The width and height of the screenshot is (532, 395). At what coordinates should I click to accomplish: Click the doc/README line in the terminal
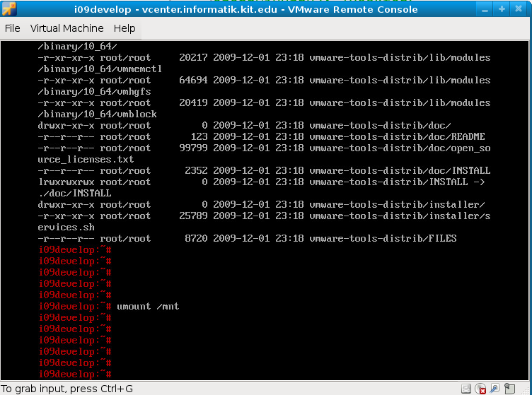click(x=262, y=136)
